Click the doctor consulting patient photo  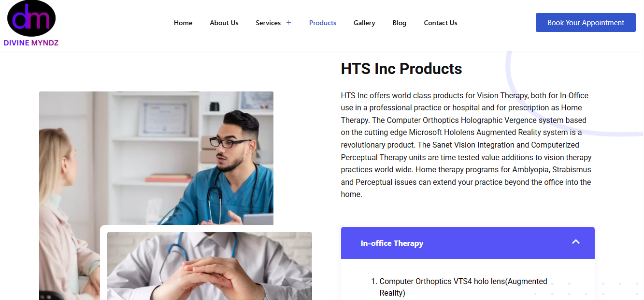(156, 158)
